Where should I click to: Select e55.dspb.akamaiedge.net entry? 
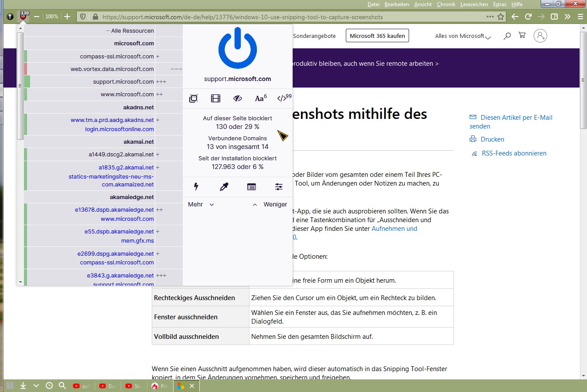119,231
